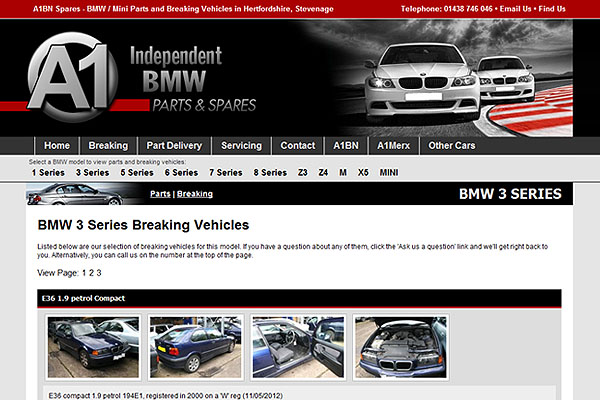Open interior open-door photo thumbnail
The image size is (600, 400).
(298, 347)
